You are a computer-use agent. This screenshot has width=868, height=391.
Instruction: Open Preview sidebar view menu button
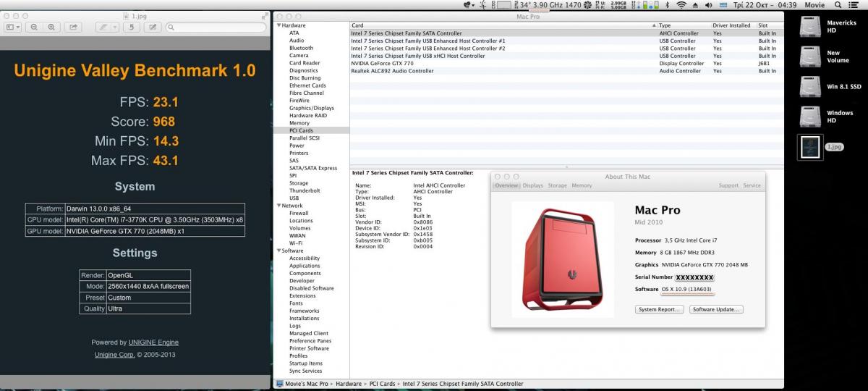click(x=14, y=27)
